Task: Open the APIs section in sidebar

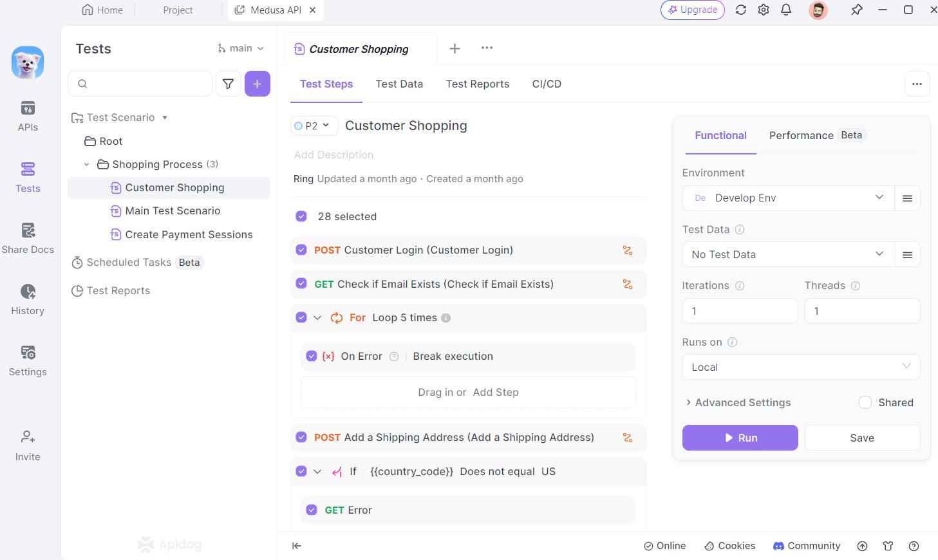Action: 28,116
